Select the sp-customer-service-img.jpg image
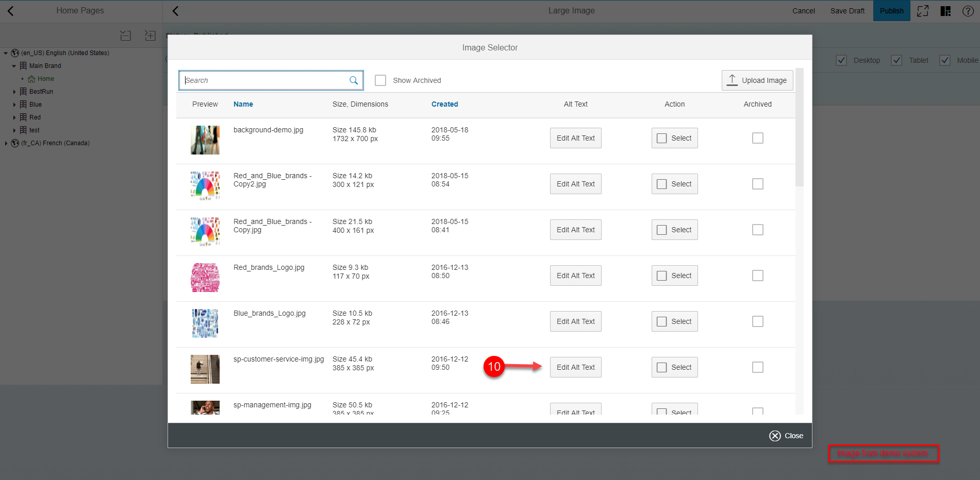The width and height of the screenshot is (980, 480). tap(675, 367)
